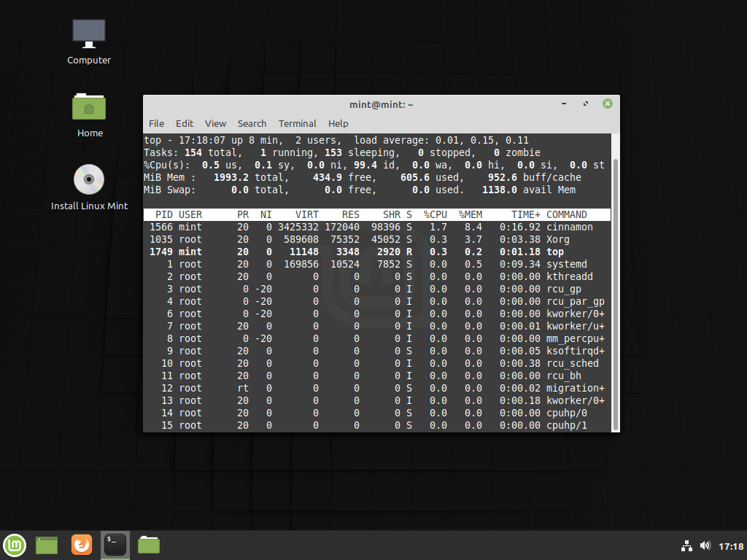Image resolution: width=747 pixels, height=560 pixels.
Task: Expand the View menu
Action: 215,123
